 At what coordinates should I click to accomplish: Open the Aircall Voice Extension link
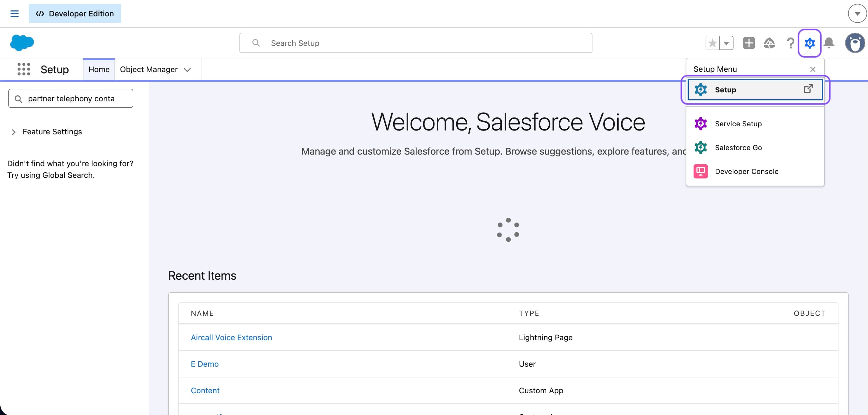pyautogui.click(x=231, y=337)
